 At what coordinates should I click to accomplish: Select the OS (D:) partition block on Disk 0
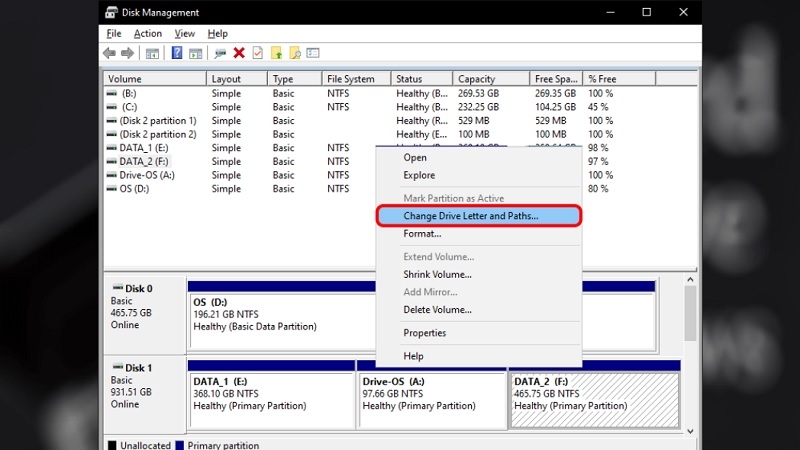click(x=282, y=315)
